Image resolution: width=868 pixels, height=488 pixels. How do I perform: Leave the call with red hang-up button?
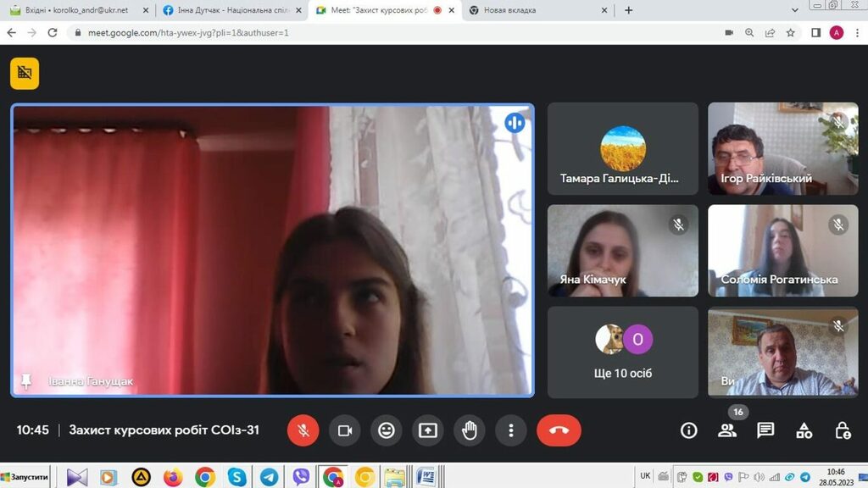point(559,430)
